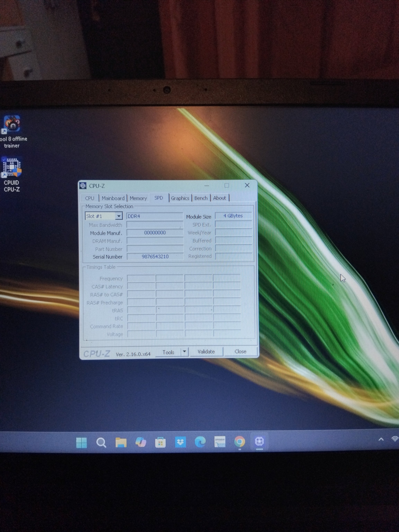Switch to the Mainboard tab
Screen dimensions: 399x532
tap(113, 198)
